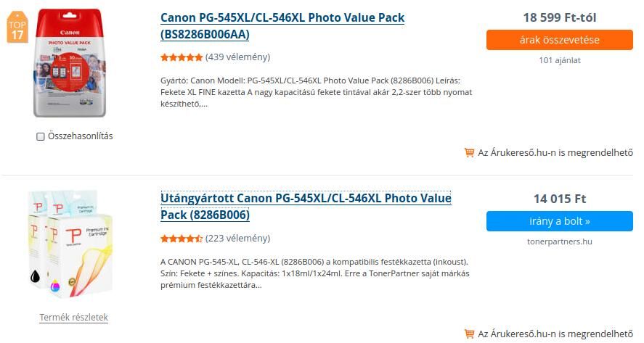Open the 223 vélemény reviews
The image size is (644, 343).
(x=238, y=239)
